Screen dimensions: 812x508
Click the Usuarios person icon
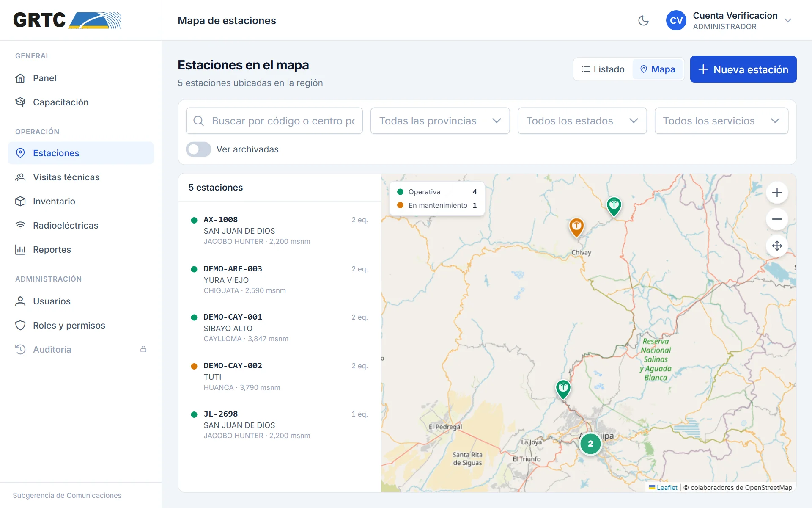20,301
